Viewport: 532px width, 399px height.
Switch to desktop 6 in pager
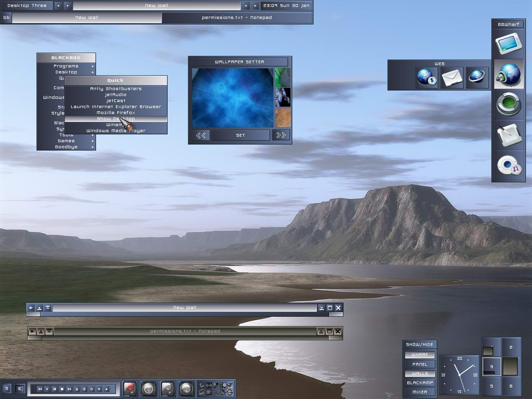(511, 386)
